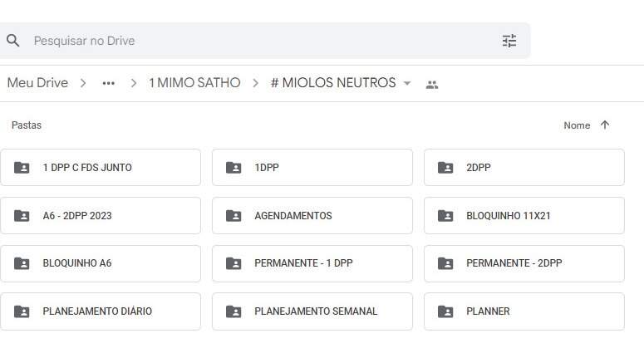The height and width of the screenshot is (353, 644).
Task: Select the PERMANENTE - 1 DPP folder
Action: point(312,263)
